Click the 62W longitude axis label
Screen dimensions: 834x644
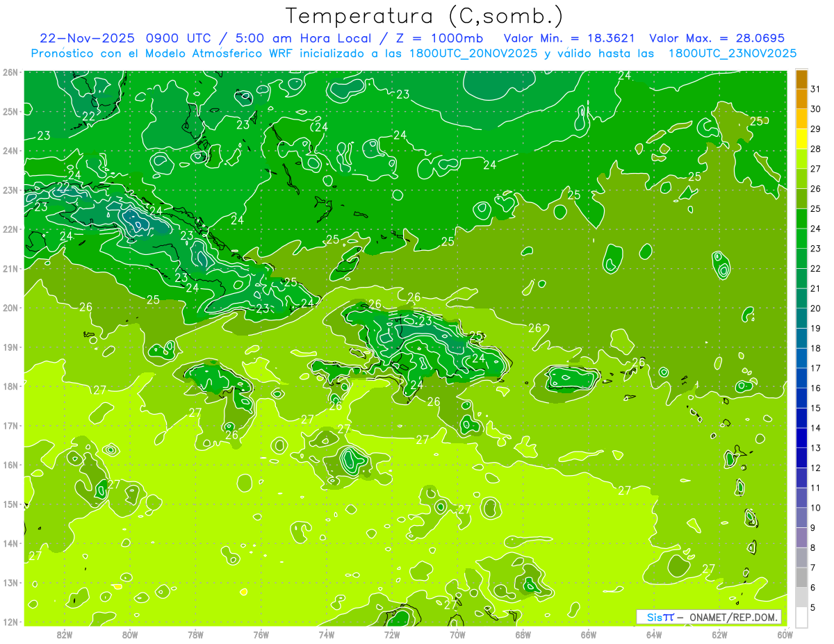click(x=719, y=634)
